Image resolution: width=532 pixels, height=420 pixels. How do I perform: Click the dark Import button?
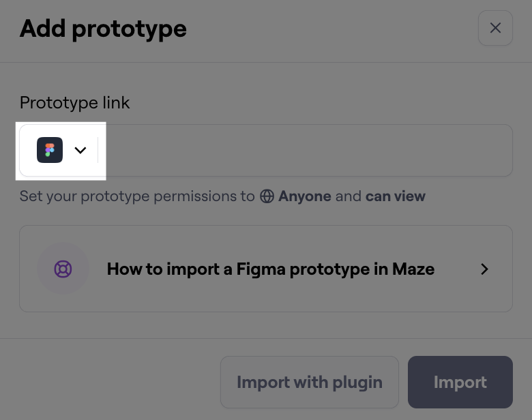(x=460, y=382)
